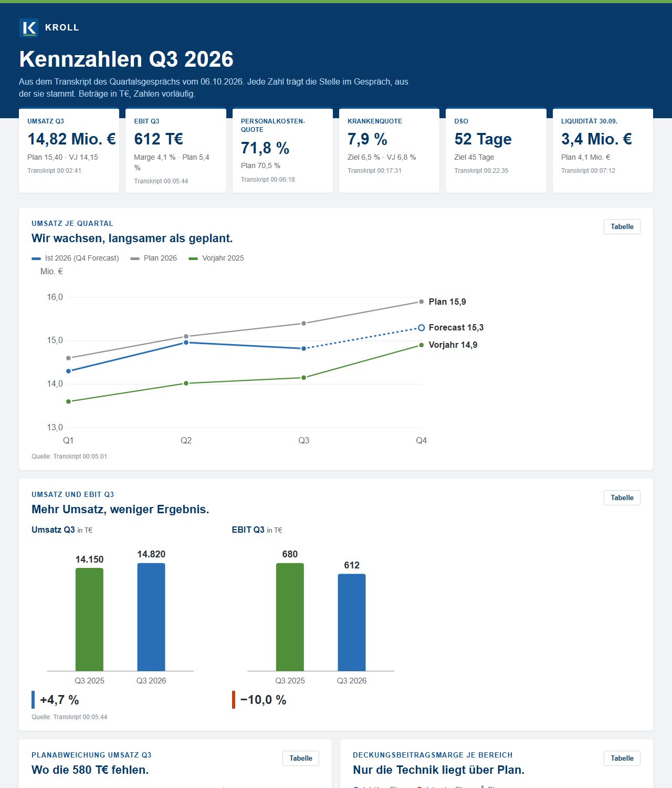Click Liquidität transcript reference 00:07:12
The height and width of the screenshot is (788, 672).
point(588,171)
